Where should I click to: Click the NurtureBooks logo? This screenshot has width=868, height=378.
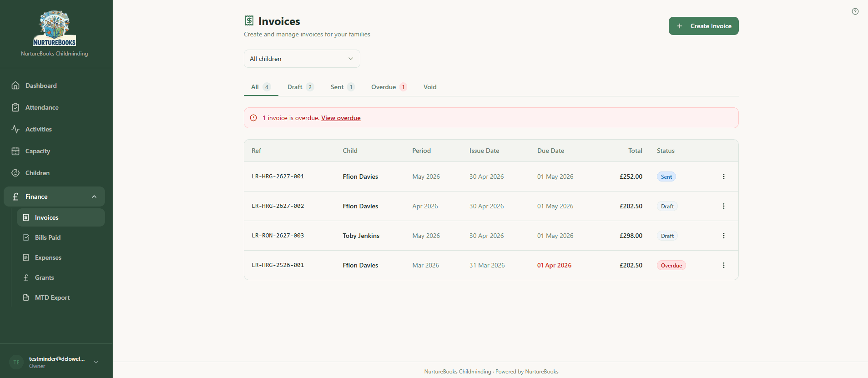54,28
